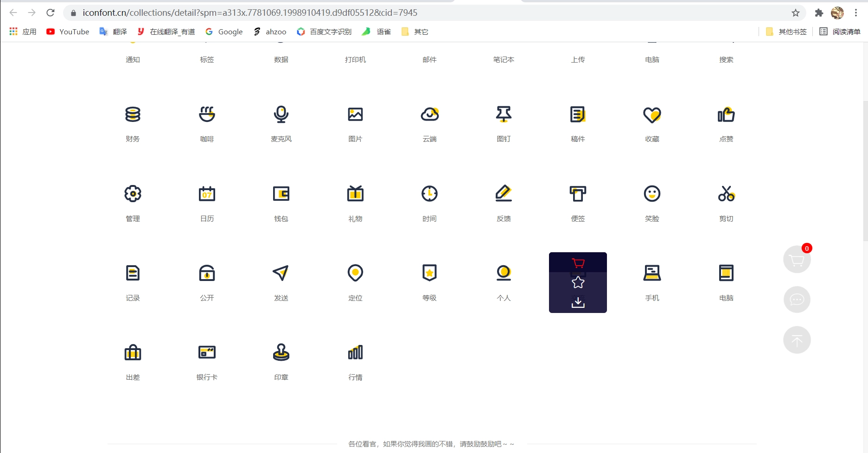Select the 行情 bar chart icon
This screenshot has height=453, width=868.
click(x=355, y=352)
